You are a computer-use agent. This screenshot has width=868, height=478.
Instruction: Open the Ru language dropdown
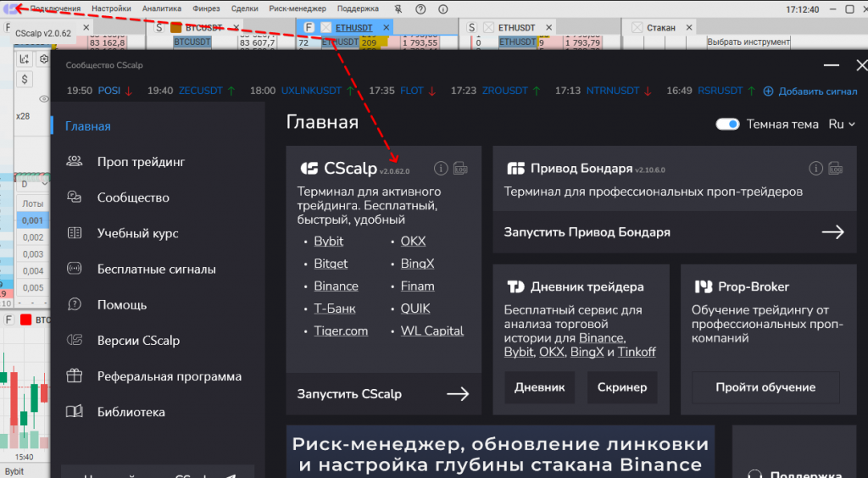coord(842,125)
